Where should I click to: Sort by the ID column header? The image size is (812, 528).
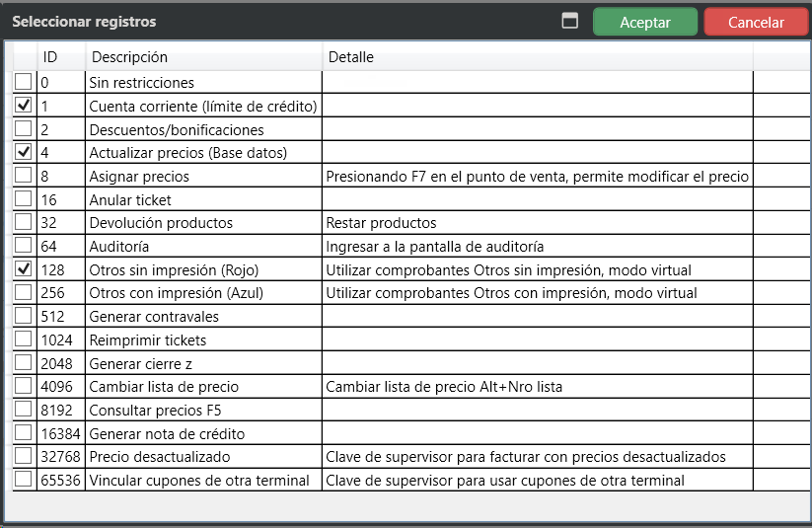click(x=51, y=57)
